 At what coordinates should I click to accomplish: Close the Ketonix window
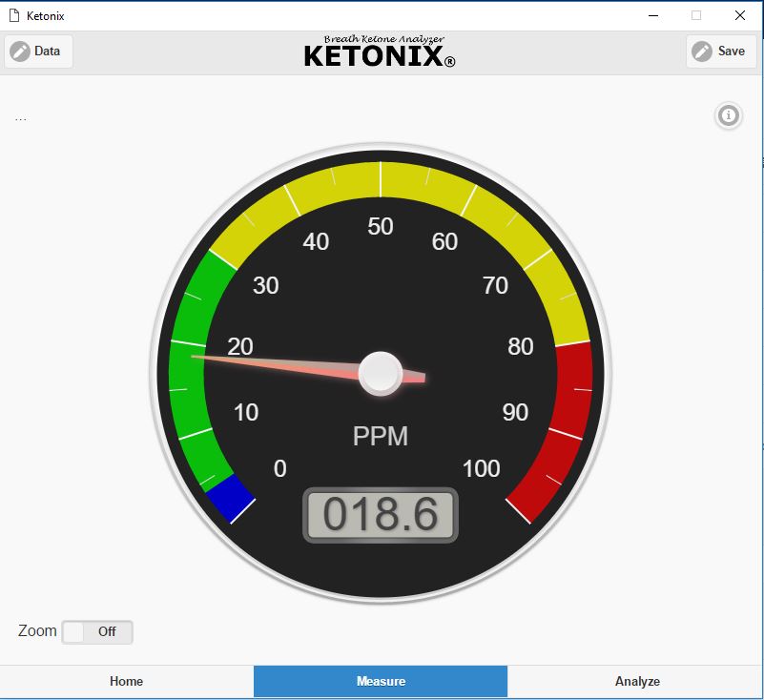tap(739, 15)
